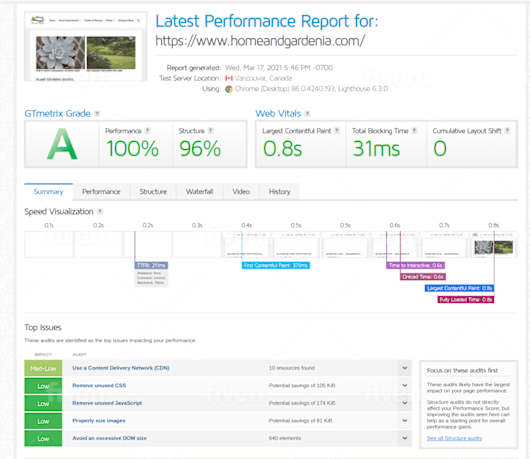Click Potential savings of 174 KiB text
Screen dimensions: 530x459
(x=302, y=403)
